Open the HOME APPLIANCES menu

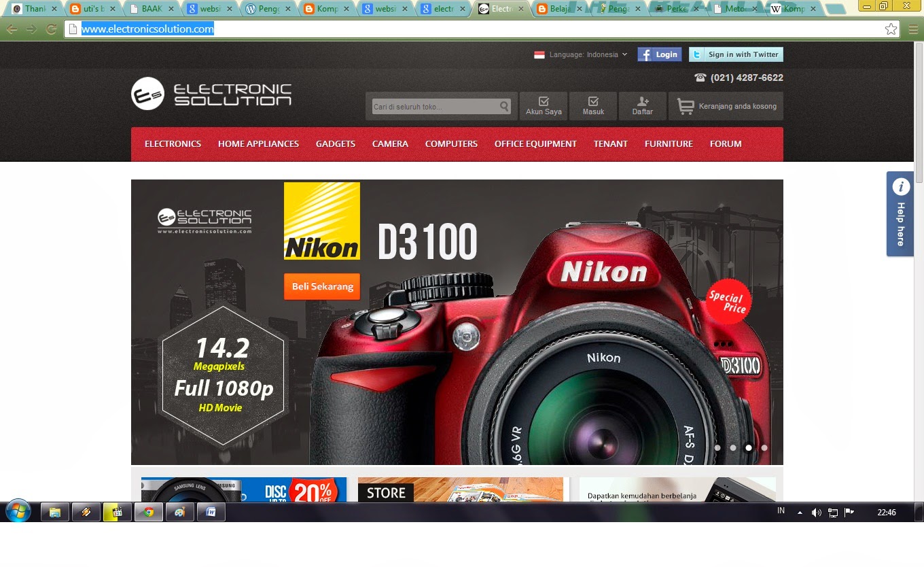tap(258, 143)
